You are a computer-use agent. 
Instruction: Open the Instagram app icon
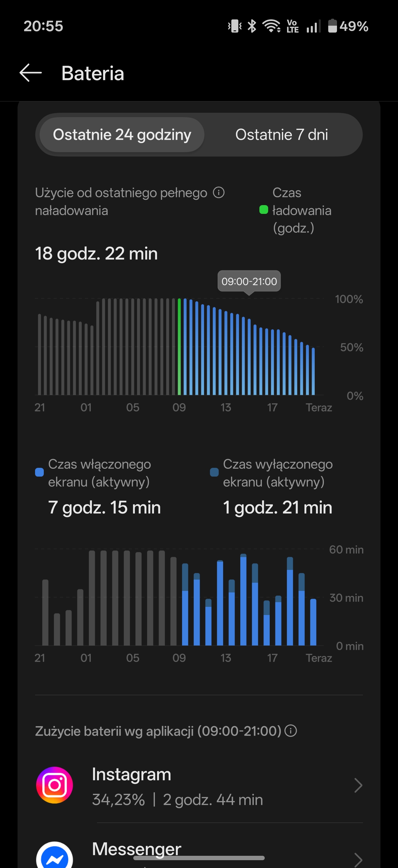click(x=54, y=785)
